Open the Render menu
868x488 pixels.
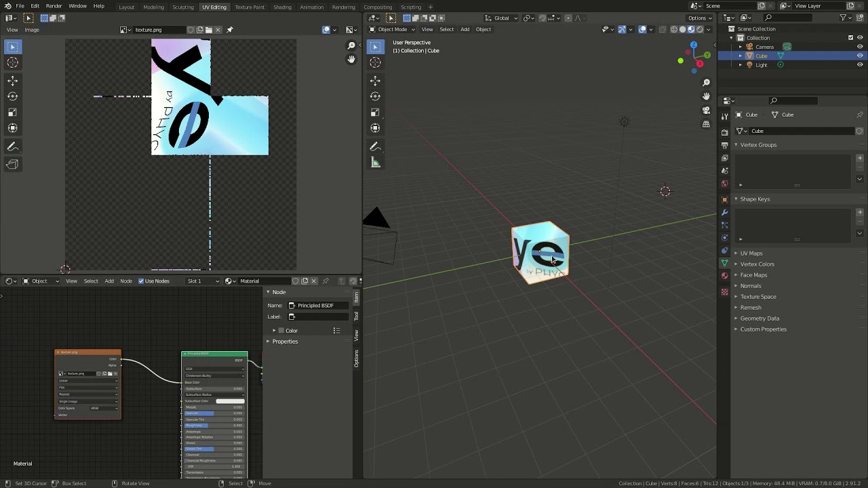pyautogui.click(x=54, y=6)
